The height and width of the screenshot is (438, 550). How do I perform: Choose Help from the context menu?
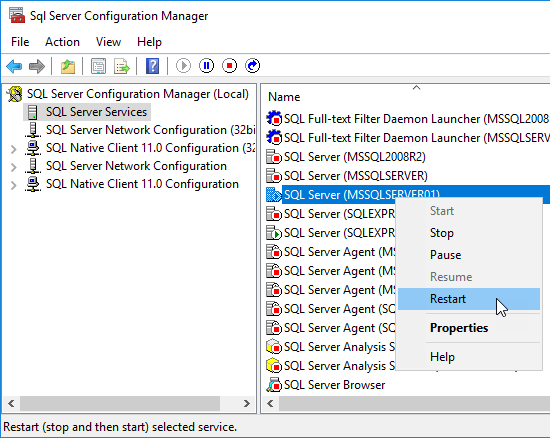[469, 357]
